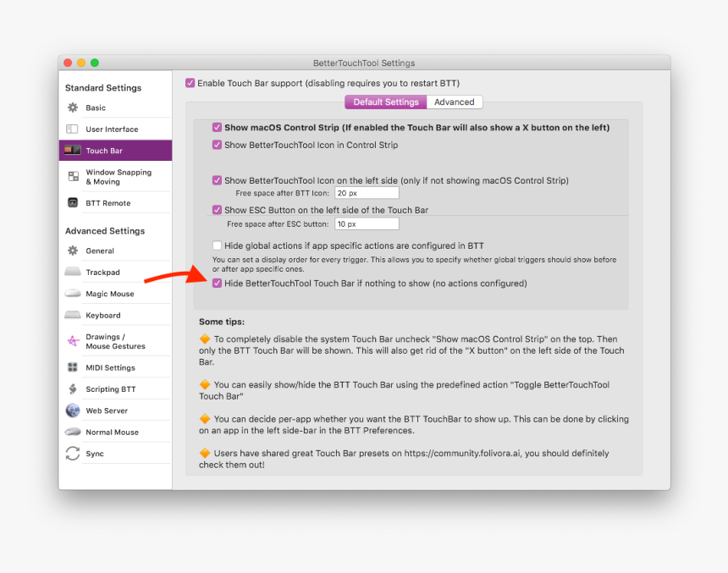Switch to the Default Settings tab

tap(386, 102)
